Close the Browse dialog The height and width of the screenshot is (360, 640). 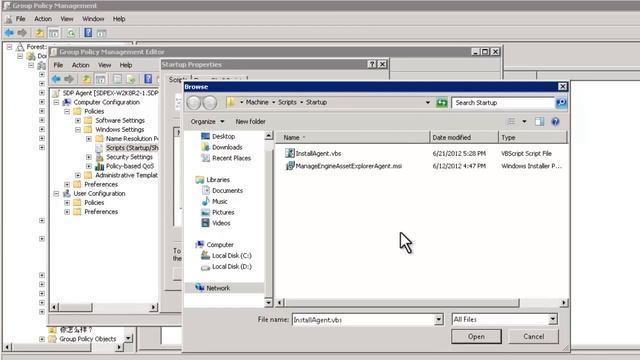562,87
